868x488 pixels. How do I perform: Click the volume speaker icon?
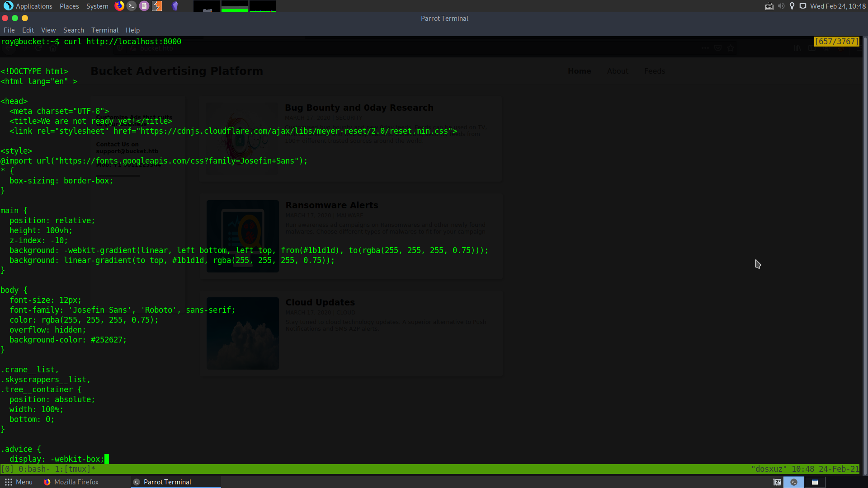coord(781,6)
